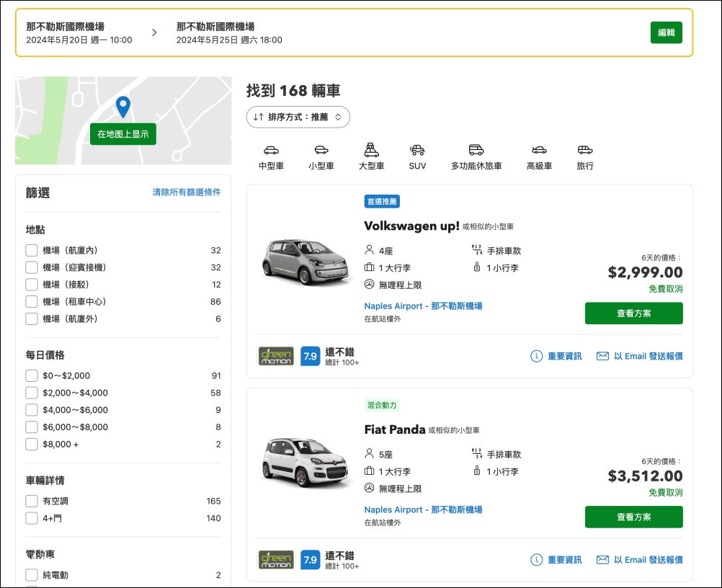Choose the SUV car type icon

pos(417,150)
